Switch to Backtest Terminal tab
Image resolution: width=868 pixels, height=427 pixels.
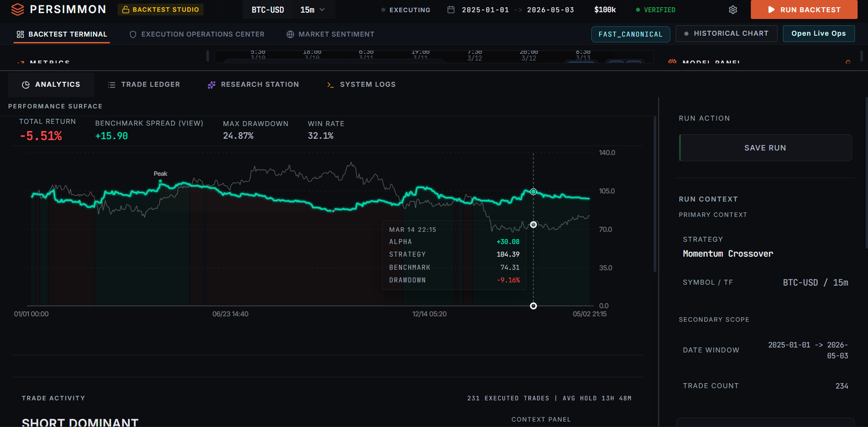tap(62, 34)
